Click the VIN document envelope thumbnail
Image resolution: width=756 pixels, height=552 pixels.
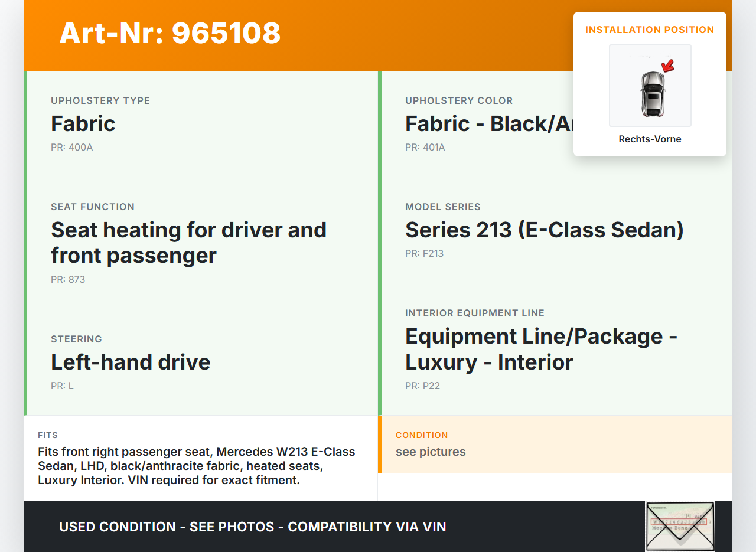click(x=680, y=526)
